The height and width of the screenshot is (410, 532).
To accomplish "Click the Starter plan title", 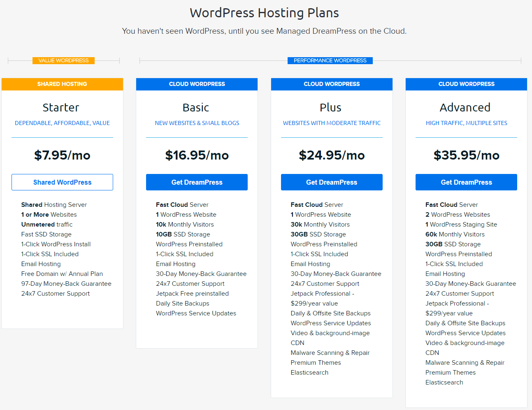I will coord(61,107).
